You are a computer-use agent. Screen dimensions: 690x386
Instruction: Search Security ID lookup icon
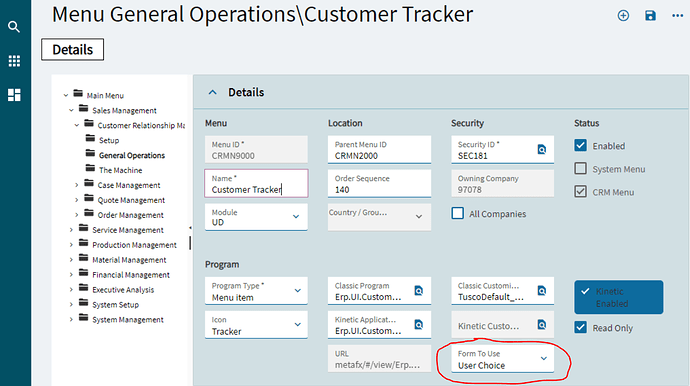pyautogui.click(x=542, y=150)
